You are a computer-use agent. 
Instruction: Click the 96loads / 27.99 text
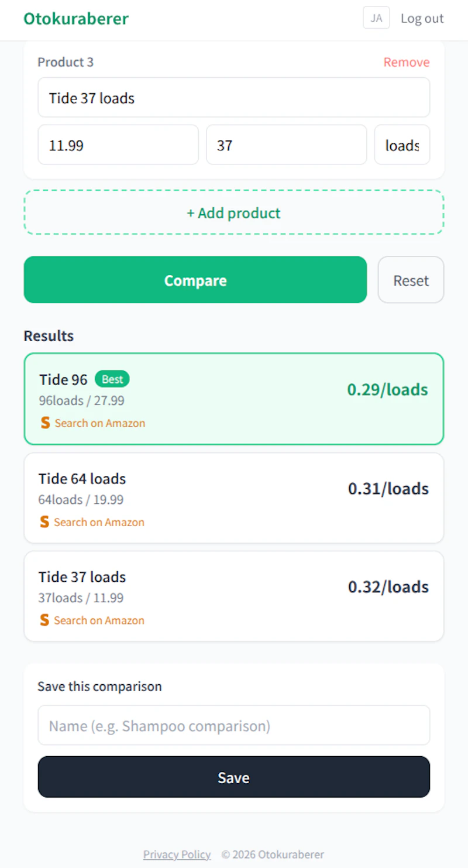coord(82,401)
